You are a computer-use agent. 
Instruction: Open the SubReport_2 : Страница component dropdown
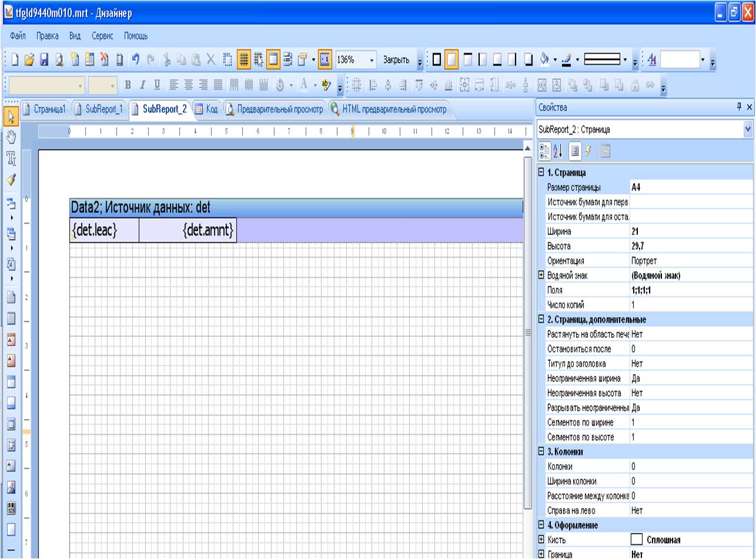[x=748, y=129]
